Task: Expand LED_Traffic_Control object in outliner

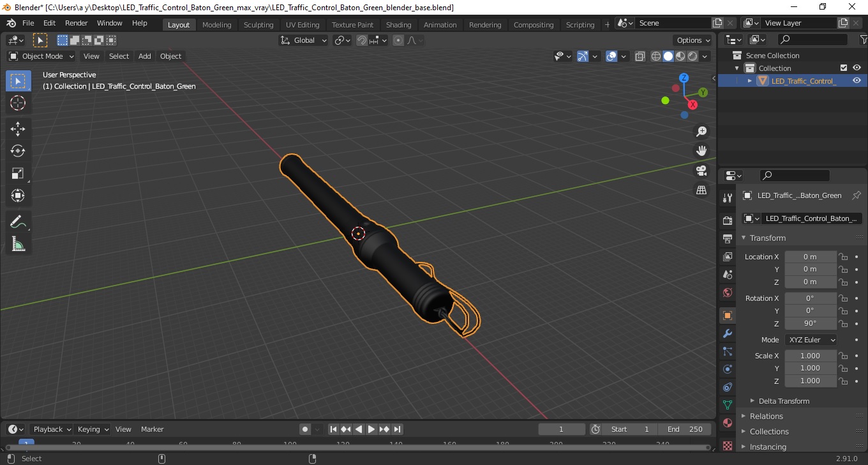Action: (750, 80)
